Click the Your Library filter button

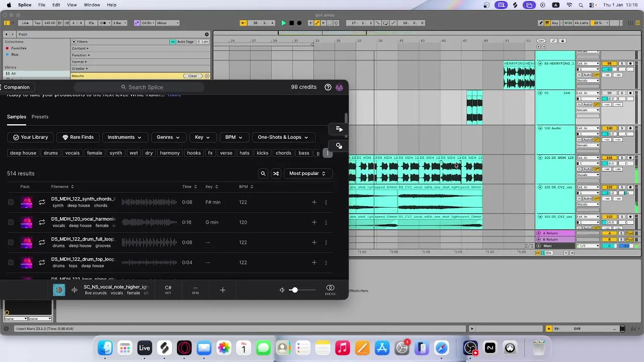(x=31, y=137)
